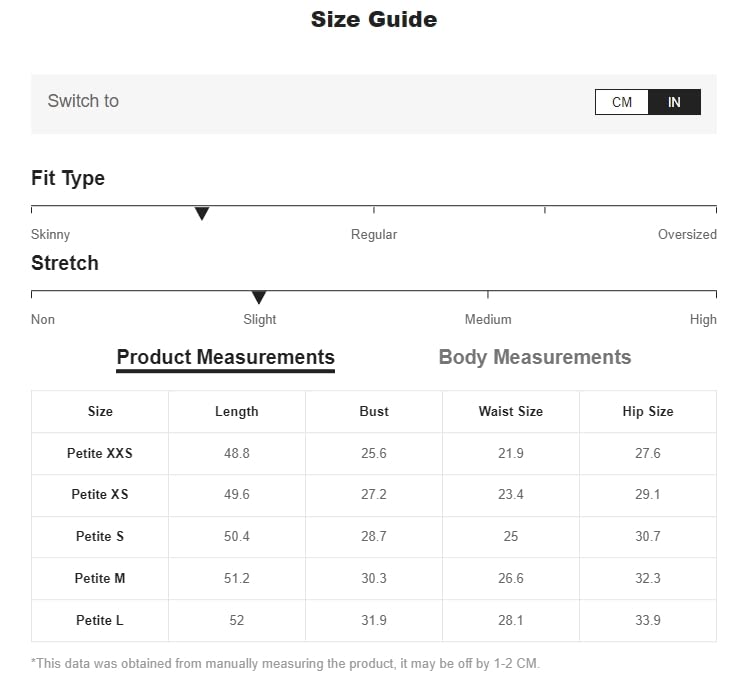Switch units to CM
This screenshot has width=755, height=685.
(622, 102)
